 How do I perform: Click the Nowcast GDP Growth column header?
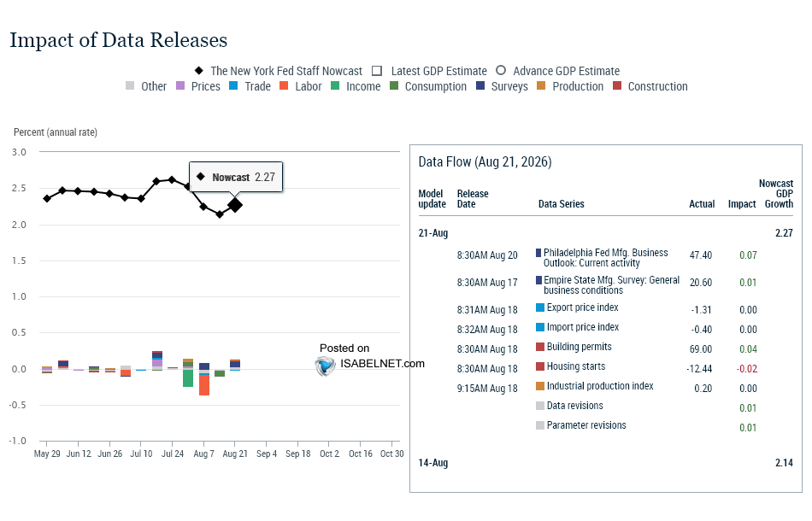(777, 194)
